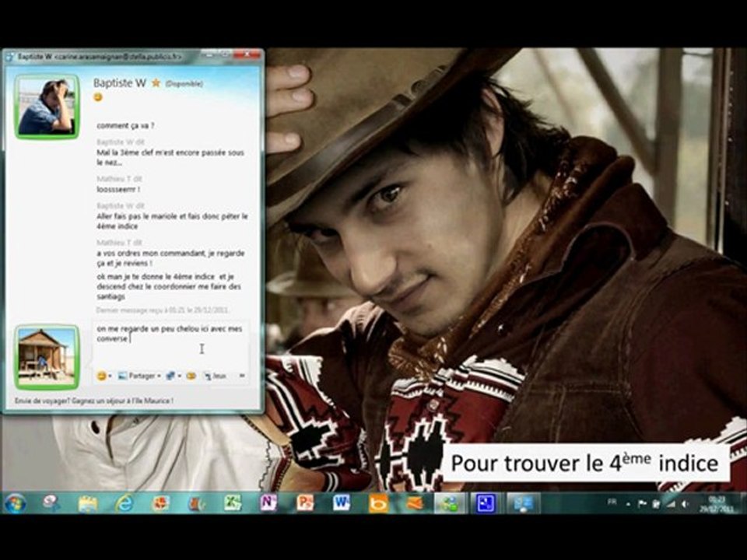Expand the emoticon dropdown arrow

110,376
